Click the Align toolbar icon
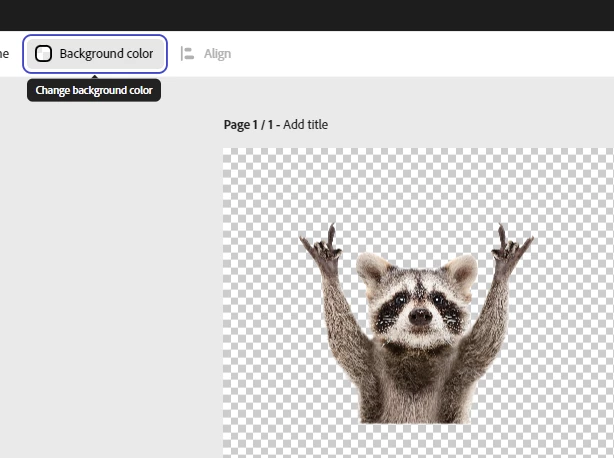The image size is (614, 458). click(187, 54)
